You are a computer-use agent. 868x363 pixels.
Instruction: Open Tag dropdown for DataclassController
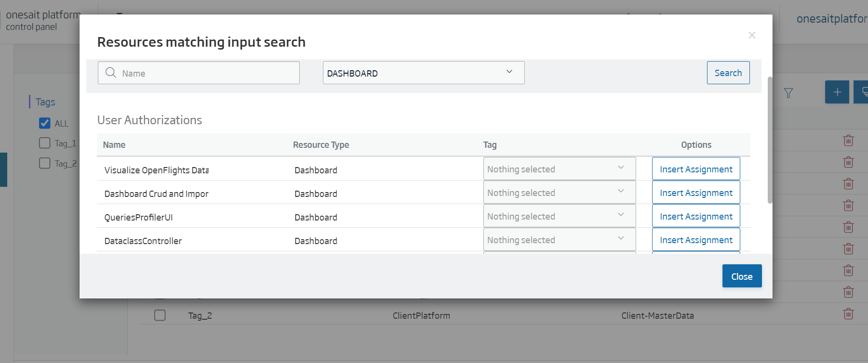coord(559,240)
